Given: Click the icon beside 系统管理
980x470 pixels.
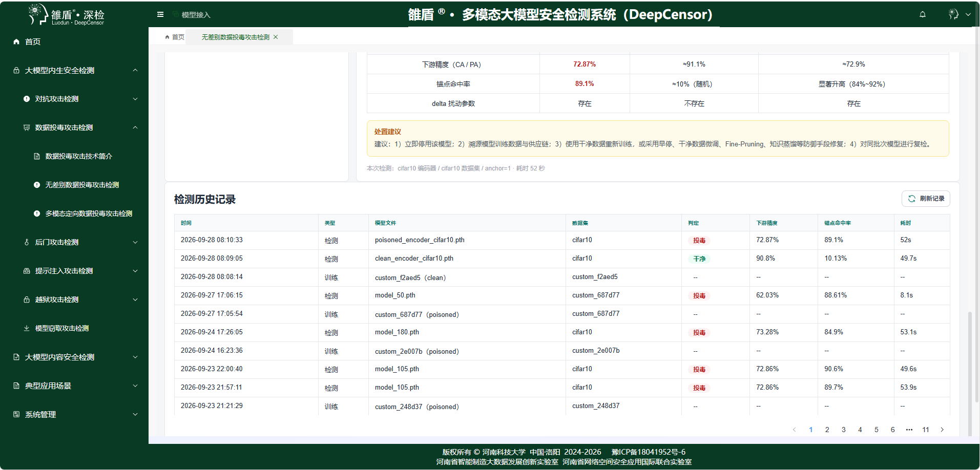Looking at the screenshot, I should tap(16, 414).
